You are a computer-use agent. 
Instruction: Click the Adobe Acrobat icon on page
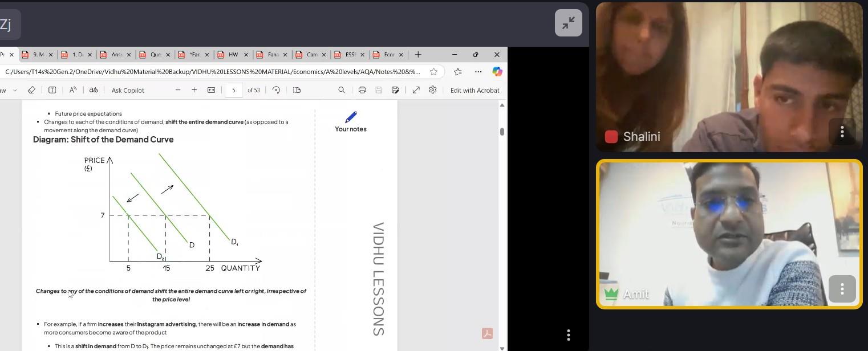coord(487,334)
